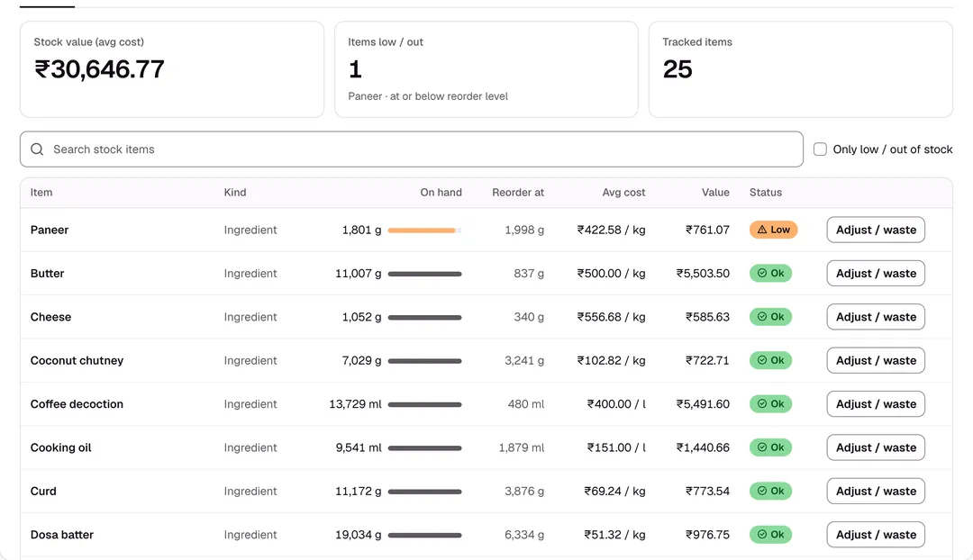The image size is (973, 560).
Task: Click the Value column header
Action: 715,193
